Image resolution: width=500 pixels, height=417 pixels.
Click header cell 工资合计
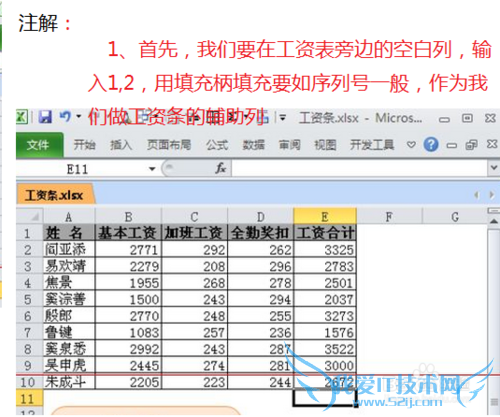(325, 233)
